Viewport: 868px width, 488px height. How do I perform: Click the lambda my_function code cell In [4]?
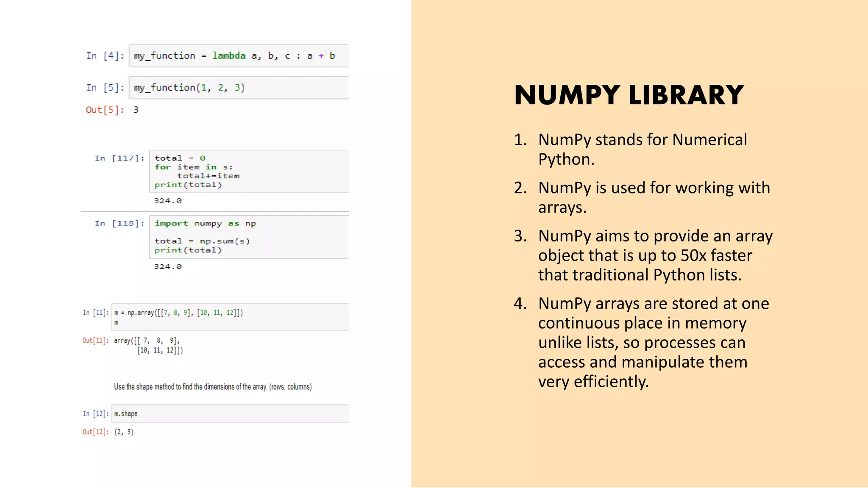pyautogui.click(x=239, y=56)
